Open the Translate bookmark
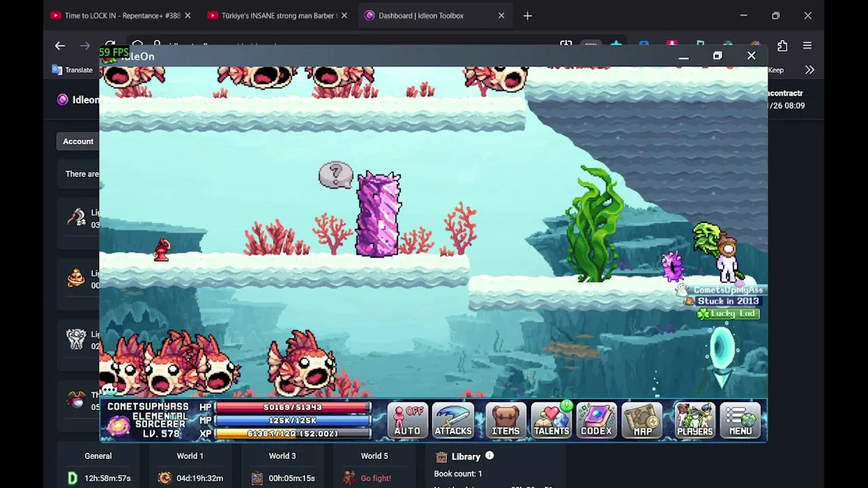Viewport: 868px width, 488px height. 73,70
